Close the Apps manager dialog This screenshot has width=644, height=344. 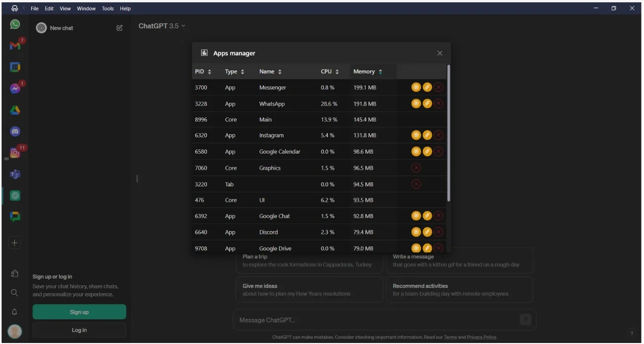440,53
